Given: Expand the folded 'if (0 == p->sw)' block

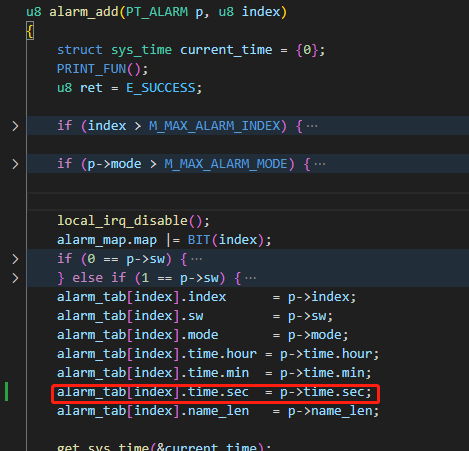Looking at the screenshot, I should pyautogui.click(x=15, y=259).
